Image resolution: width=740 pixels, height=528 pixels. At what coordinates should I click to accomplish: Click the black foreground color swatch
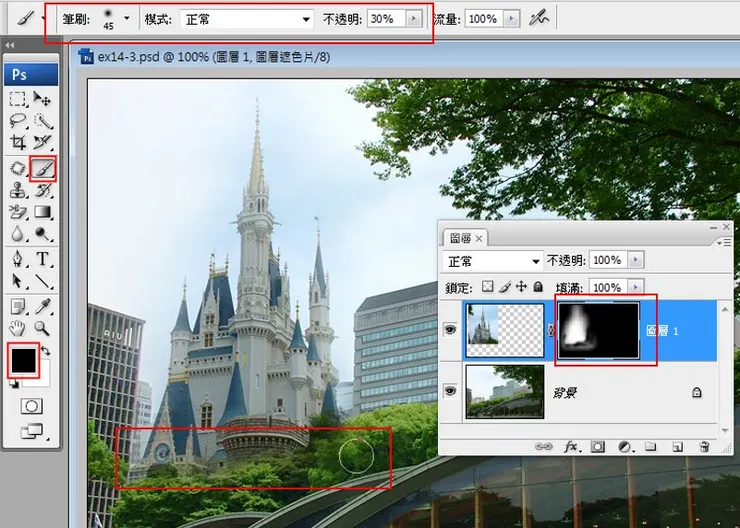pyautogui.click(x=25, y=360)
